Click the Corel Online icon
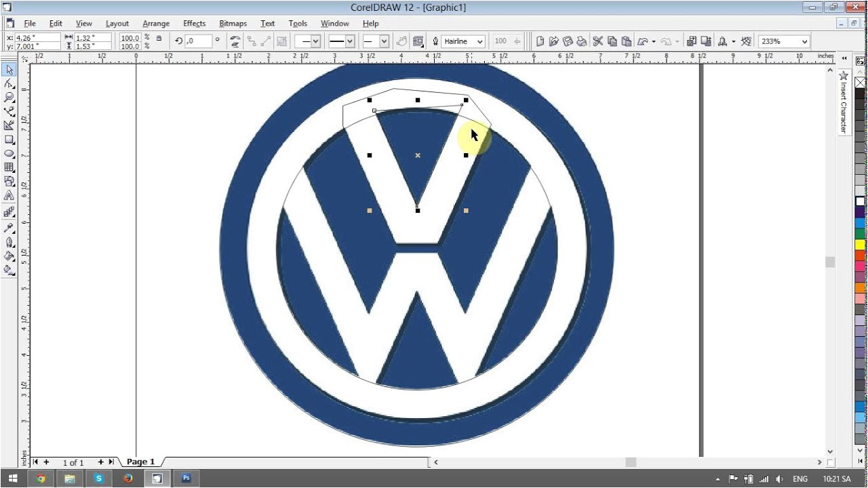The height and width of the screenshot is (488, 868). tap(746, 41)
